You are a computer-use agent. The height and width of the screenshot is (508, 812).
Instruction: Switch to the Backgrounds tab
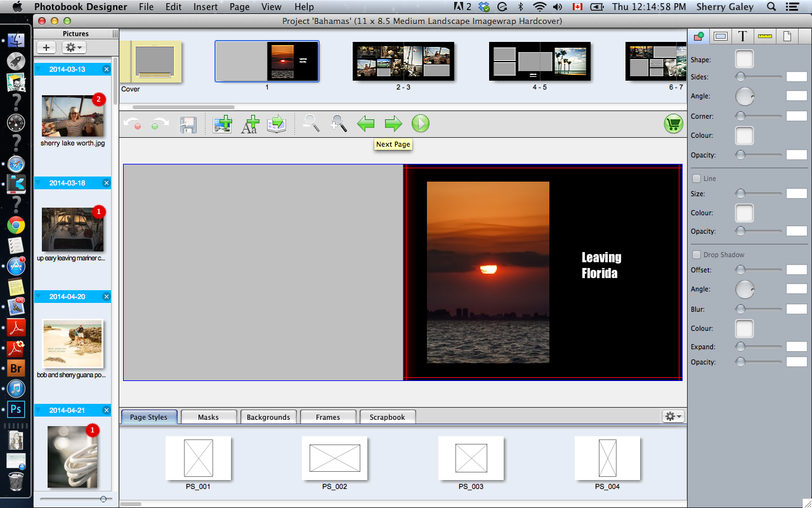coord(268,417)
